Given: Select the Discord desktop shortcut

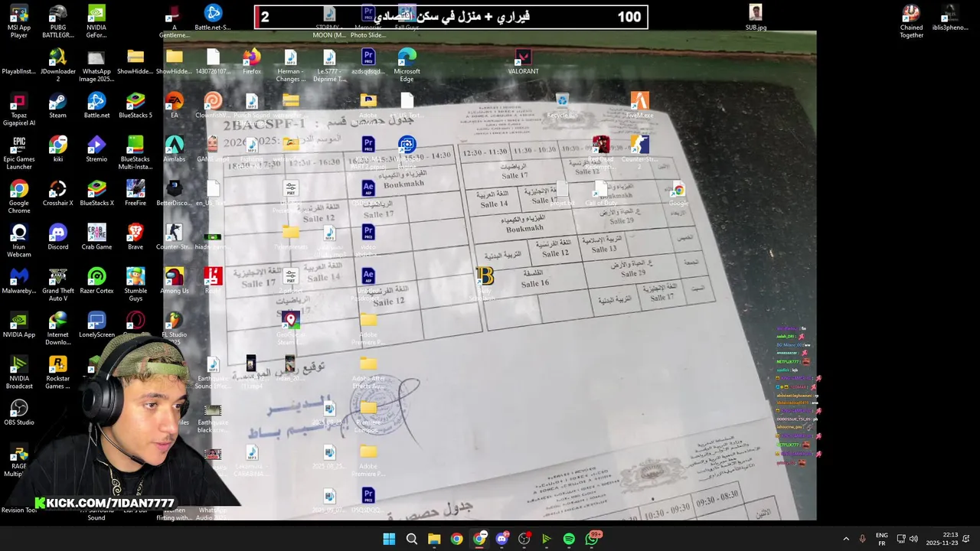Looking at the screenshot, I should 57,237.
